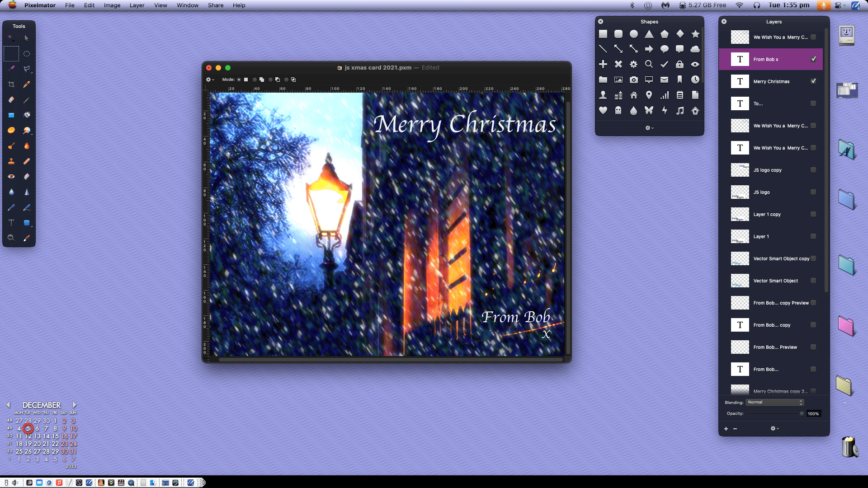Open the Blending mode dropdown
This screenshot has width=868, height=488.
point(774,402)
